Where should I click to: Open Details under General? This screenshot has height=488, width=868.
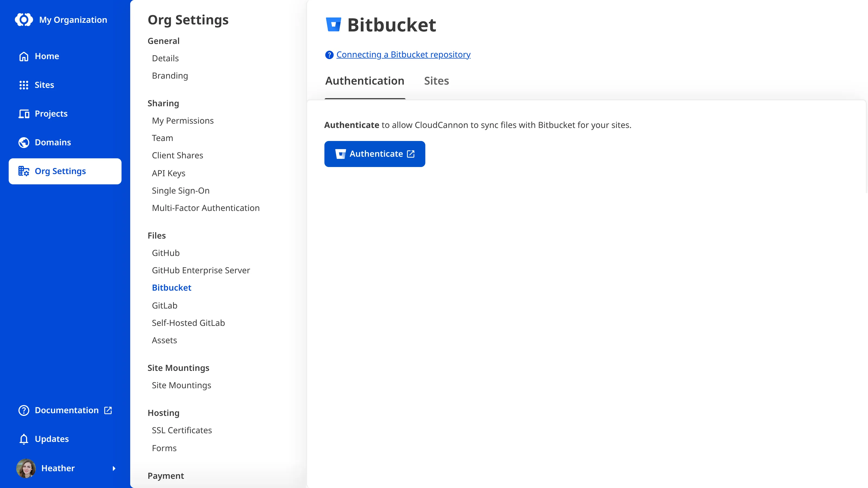pyautogui.click(x=165, y=58)
